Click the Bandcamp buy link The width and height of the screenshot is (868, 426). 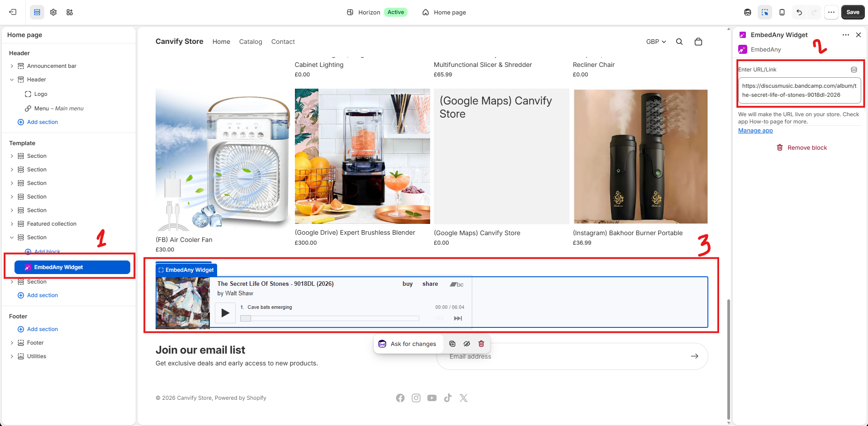[x=408, y=284]
